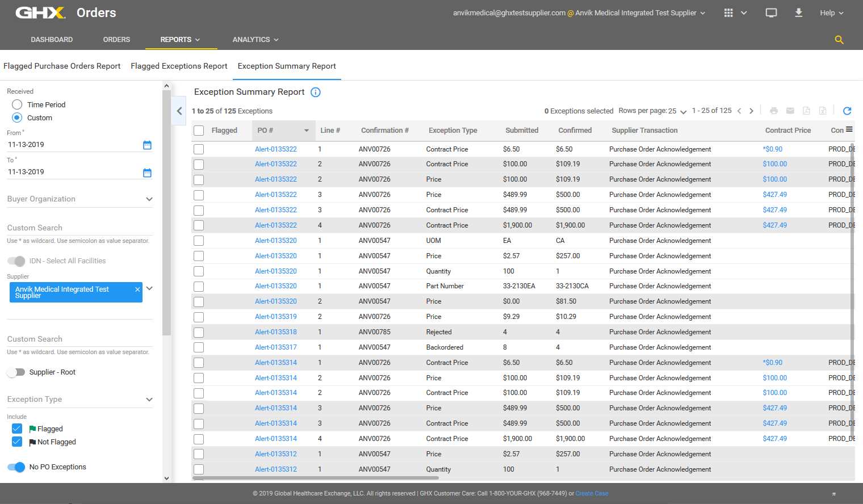Click the Rejected exception type cell
Viewport: 863px width, 504px height.
tap(439, 332)
